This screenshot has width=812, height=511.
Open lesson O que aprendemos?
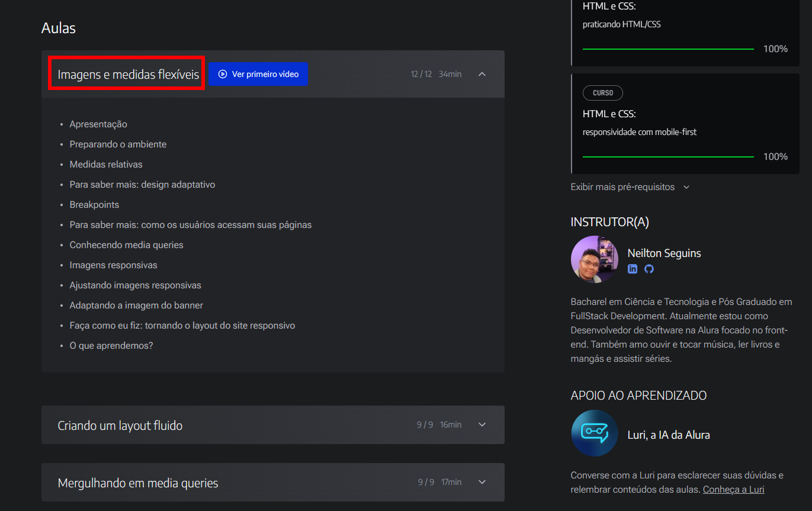pos(111,346)
